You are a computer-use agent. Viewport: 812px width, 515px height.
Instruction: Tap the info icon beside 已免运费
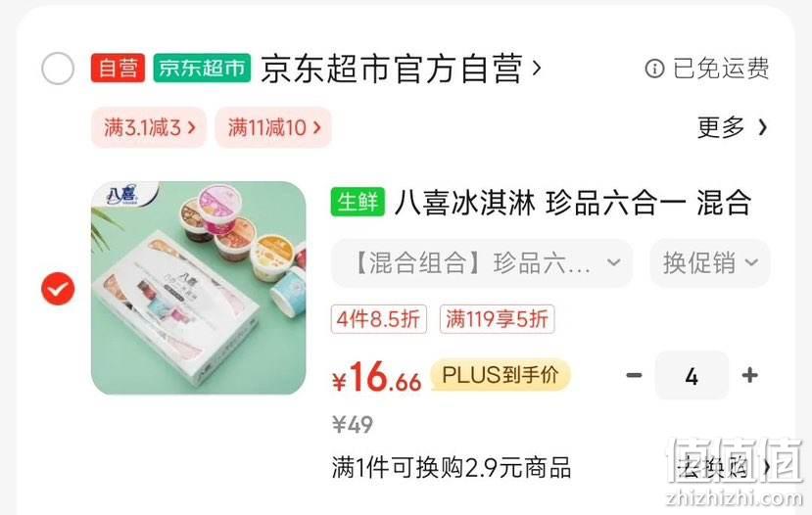pos(654,69)
